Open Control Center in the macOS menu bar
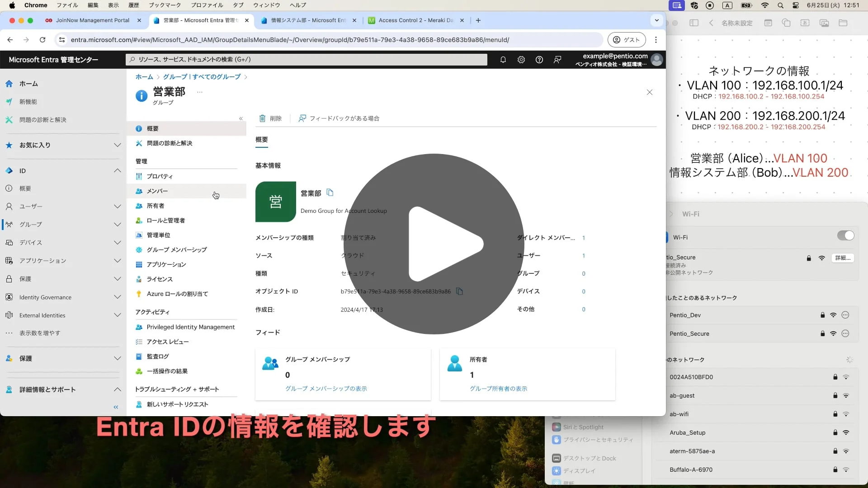Image resolution: width=868 pixels, height=488 pixels. click(x=796, y=5)
